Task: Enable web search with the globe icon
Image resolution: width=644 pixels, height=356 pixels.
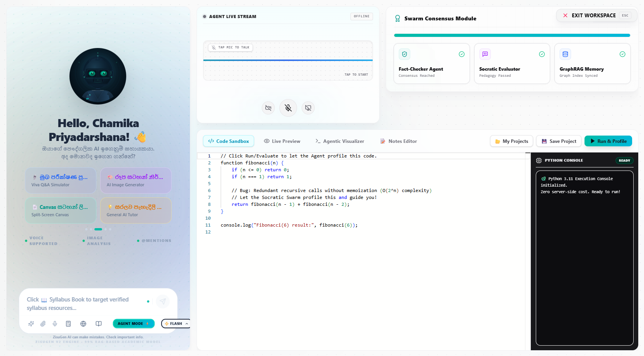Action: click(83, 324)
